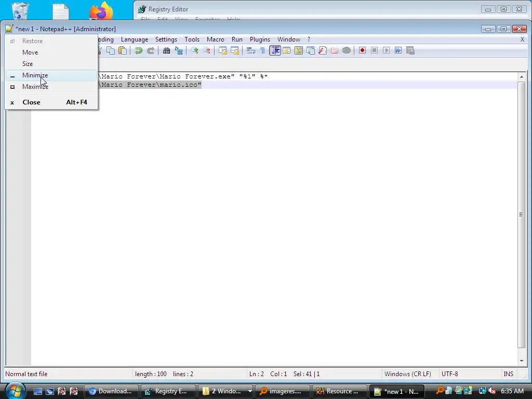This screenshot has height=399, width=532.
Task: Switch to Download... Chrome taskbar button
Action: [x=111, y=391]
